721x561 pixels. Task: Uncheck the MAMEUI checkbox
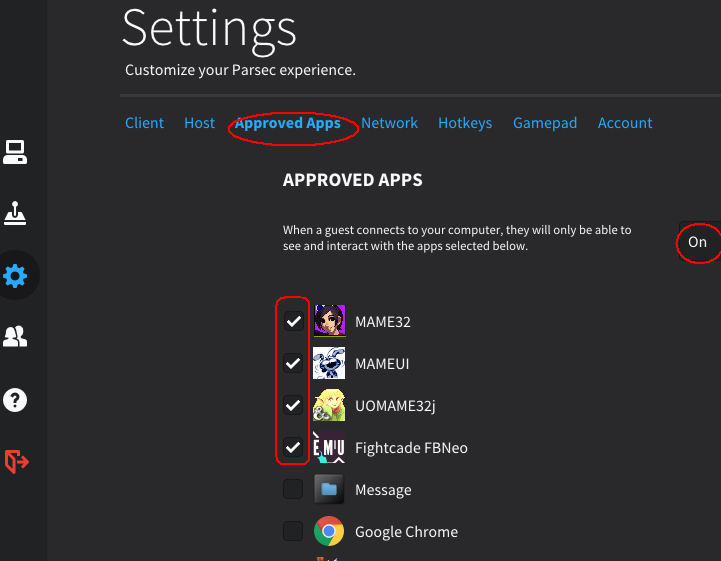pyautogui.click(x=293, y=363)
